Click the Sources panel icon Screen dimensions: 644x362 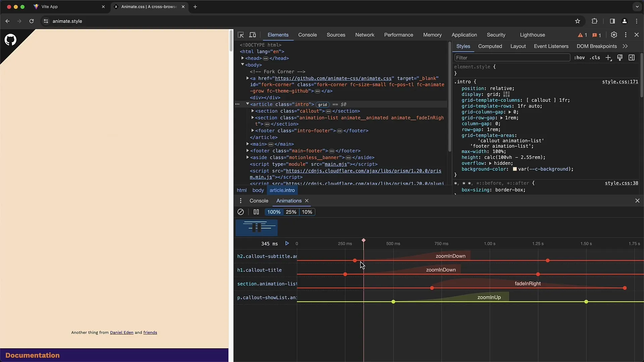(336, 35)
